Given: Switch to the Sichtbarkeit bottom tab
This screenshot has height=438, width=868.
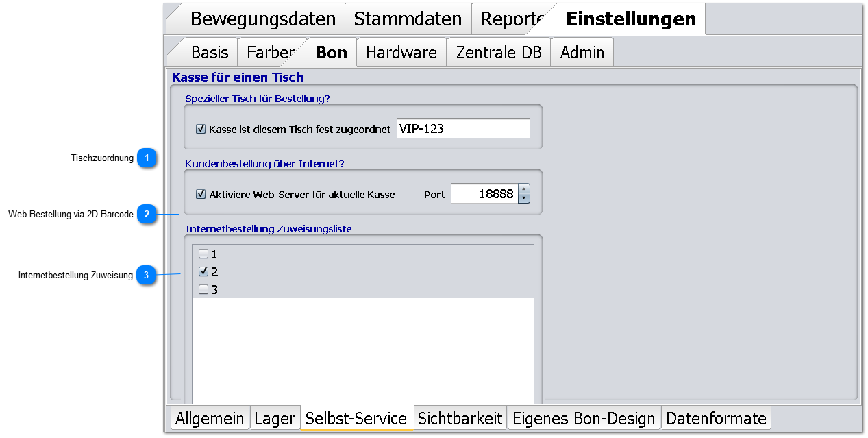Looking at the screenshot, I should [460, 418].
